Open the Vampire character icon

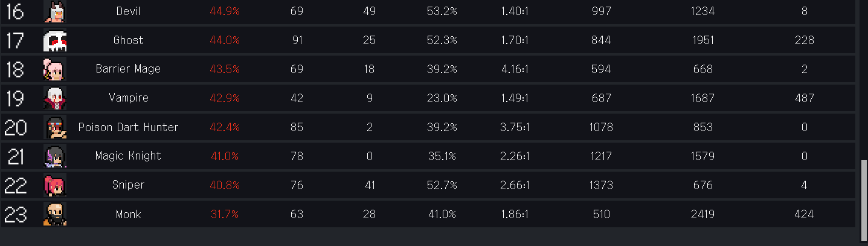point(54,98)
